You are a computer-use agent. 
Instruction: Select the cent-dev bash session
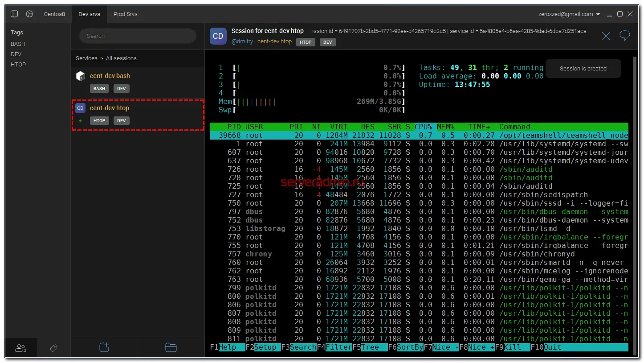(110, 76)
